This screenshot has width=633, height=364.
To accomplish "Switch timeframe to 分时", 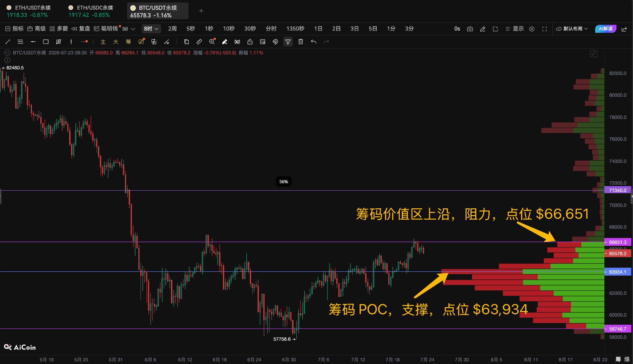I will pos(271,29).
